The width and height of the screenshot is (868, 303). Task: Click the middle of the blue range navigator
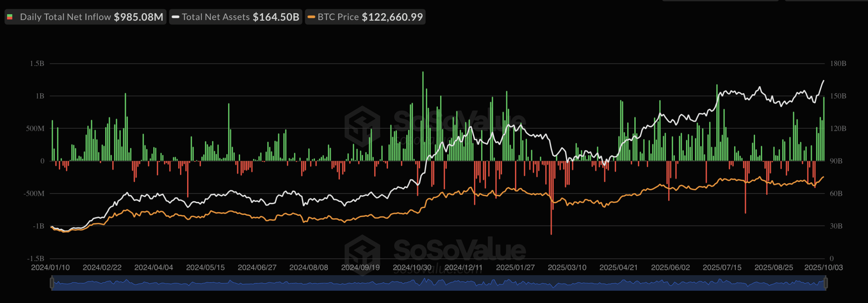click(x=439, y=283)
